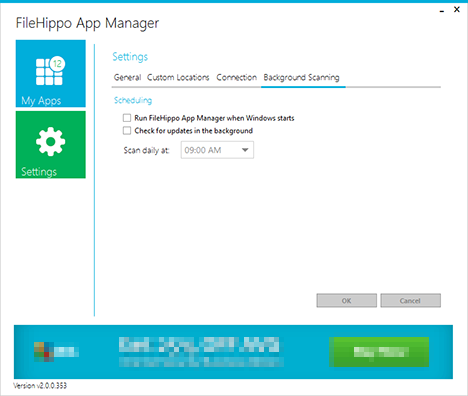This screenshot has height=396, width=468.
Task: Open the My Apps tile
Action: [51, 74]
